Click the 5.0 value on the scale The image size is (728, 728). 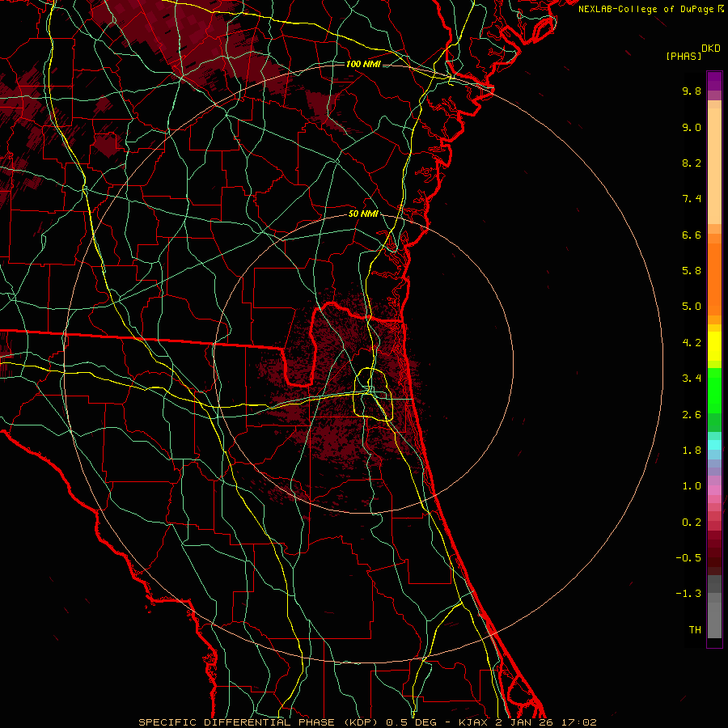click(x=692, y=307)
